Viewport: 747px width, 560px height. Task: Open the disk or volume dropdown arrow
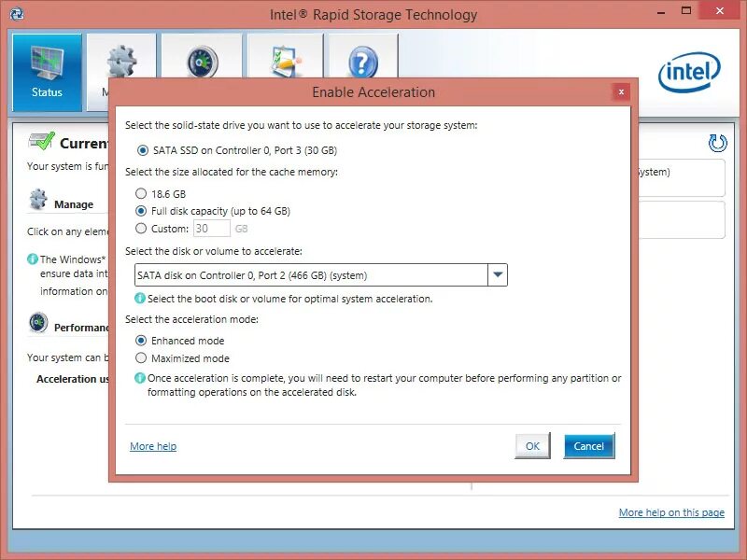(x=498, y=274)
